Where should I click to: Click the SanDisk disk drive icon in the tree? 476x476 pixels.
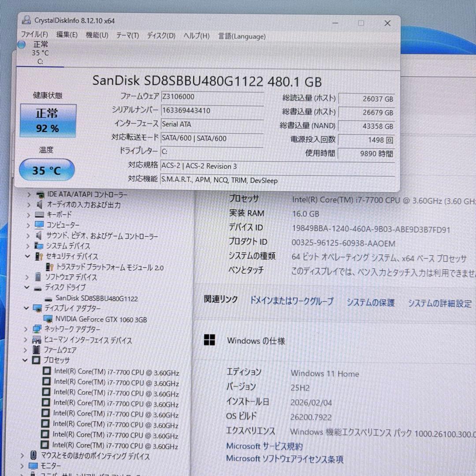pos(48,299)
